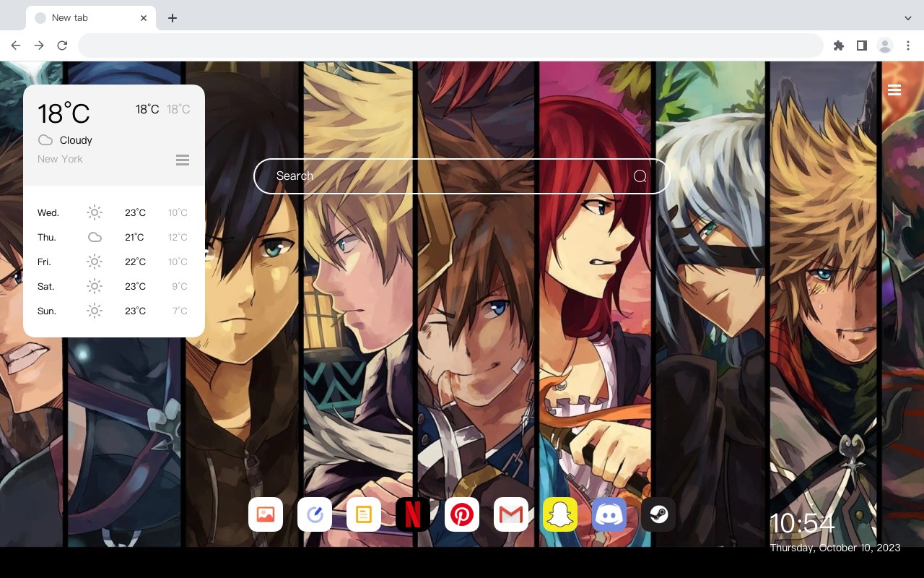Select the Thu. forecast row
The image size is (924, 578).
coord(114,237)
